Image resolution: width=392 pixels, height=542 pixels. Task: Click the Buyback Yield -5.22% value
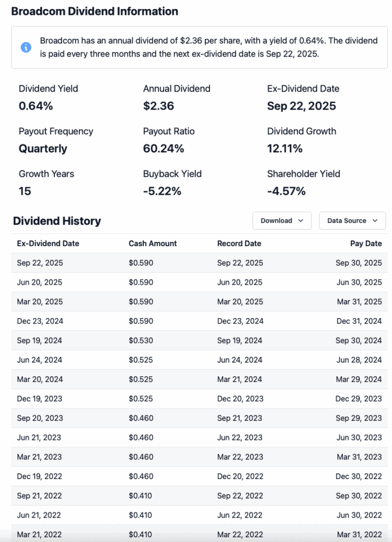click(162, 191)
